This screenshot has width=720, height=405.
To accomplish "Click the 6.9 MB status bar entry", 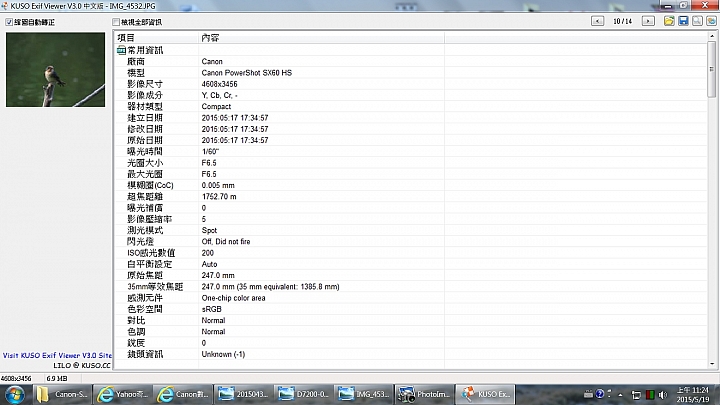I will tap(56, 378).
